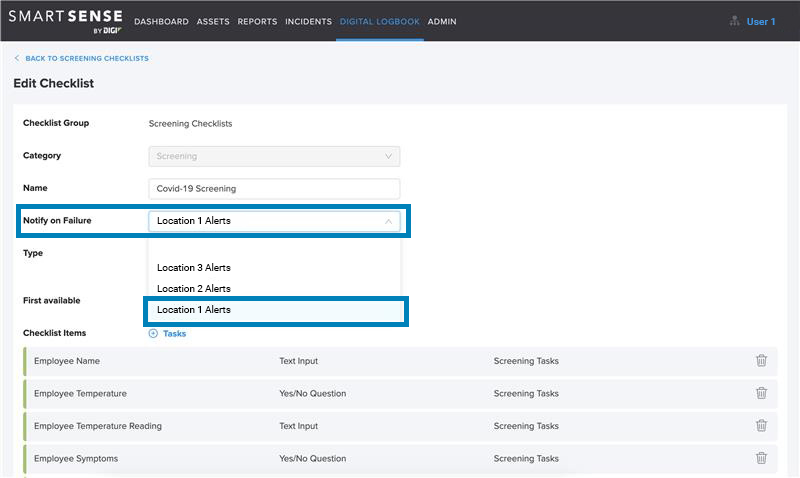Click the plus icon beside Tasks
The image size is (800, 478).
point(153,334)
